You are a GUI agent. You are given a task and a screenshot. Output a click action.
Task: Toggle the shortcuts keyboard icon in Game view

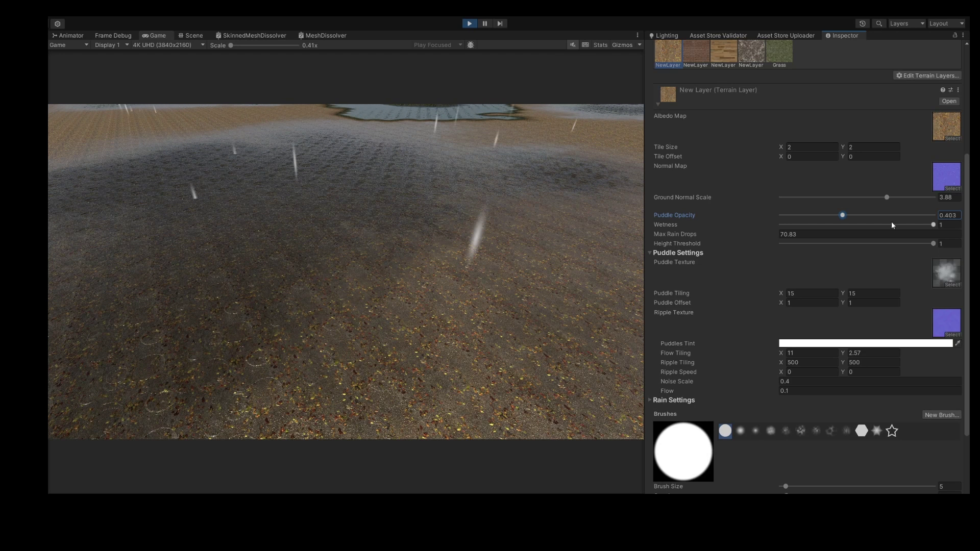tap(585, 45)
